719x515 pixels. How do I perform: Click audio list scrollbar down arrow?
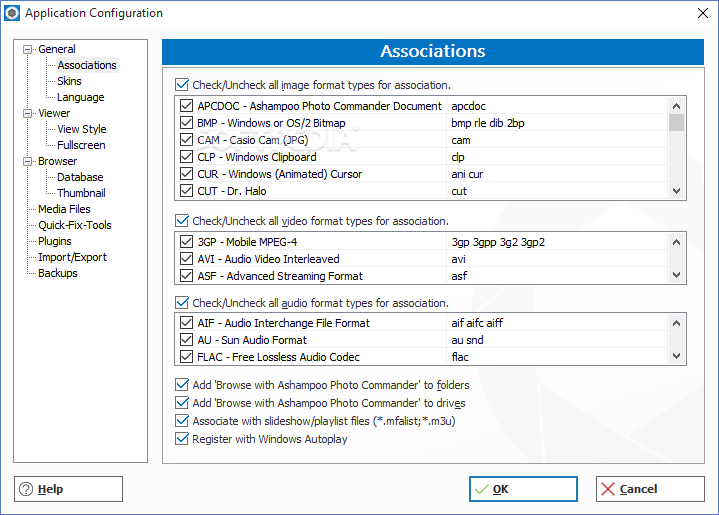pos(676,356)
